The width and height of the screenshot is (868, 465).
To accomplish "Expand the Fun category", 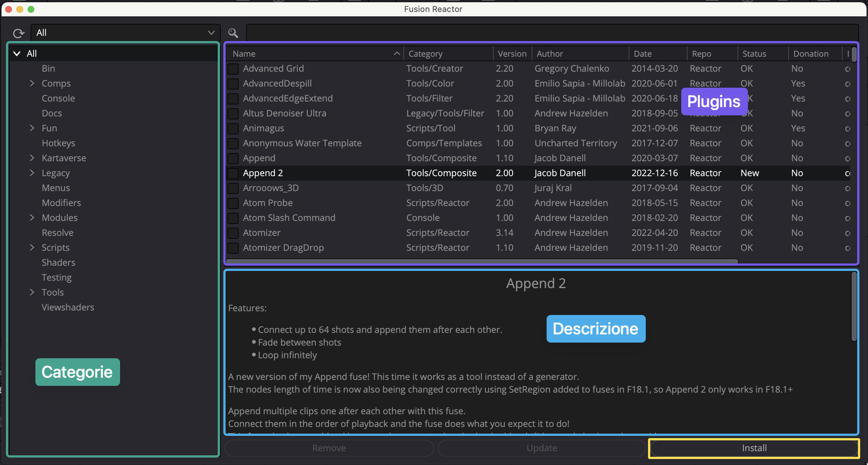I will (32, 128).
